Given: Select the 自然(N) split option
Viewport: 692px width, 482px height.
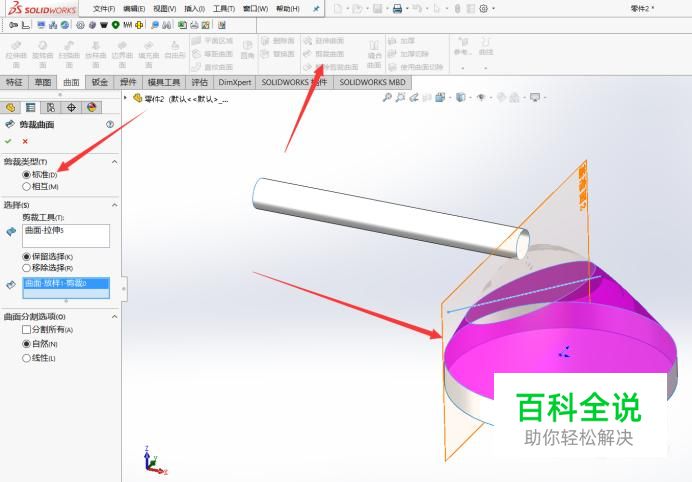Looking at the screenshot, I should (x=26, y=344).
